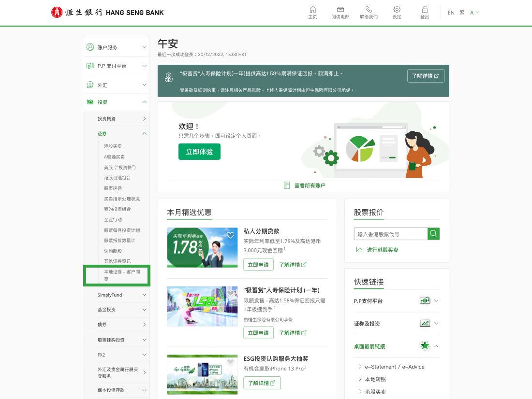The image size is (532, 399).
Task: Expand the SimplyFund chevron
Action: (x=144, y=295)
